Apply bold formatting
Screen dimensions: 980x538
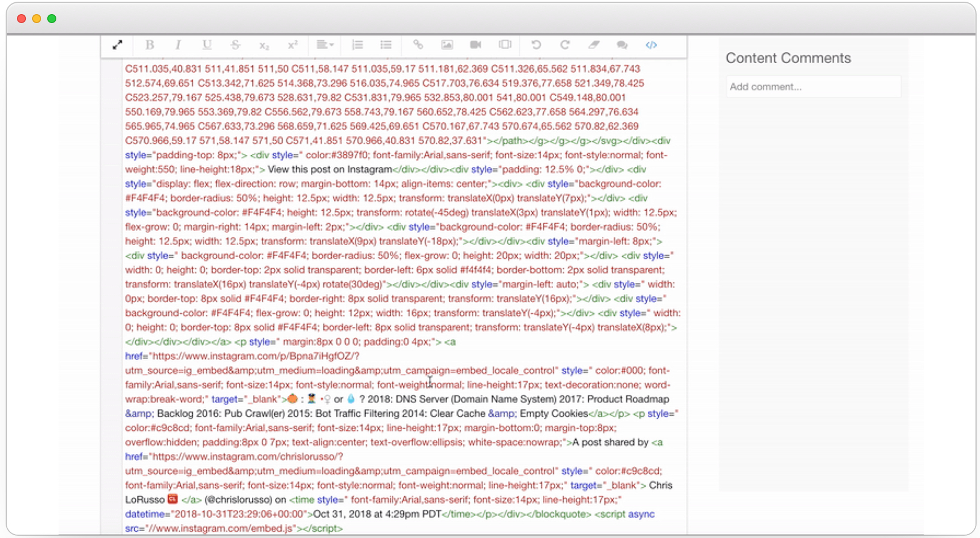coord(149,45)
